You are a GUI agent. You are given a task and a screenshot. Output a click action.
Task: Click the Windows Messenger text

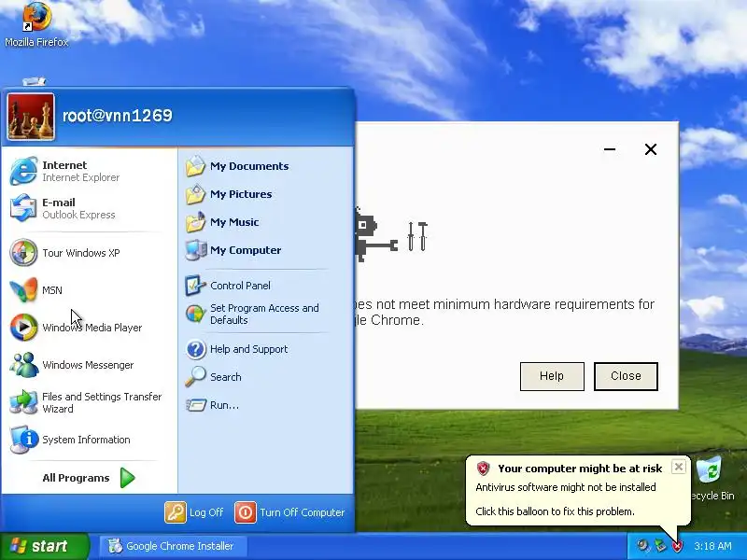[x=88, y=365]
